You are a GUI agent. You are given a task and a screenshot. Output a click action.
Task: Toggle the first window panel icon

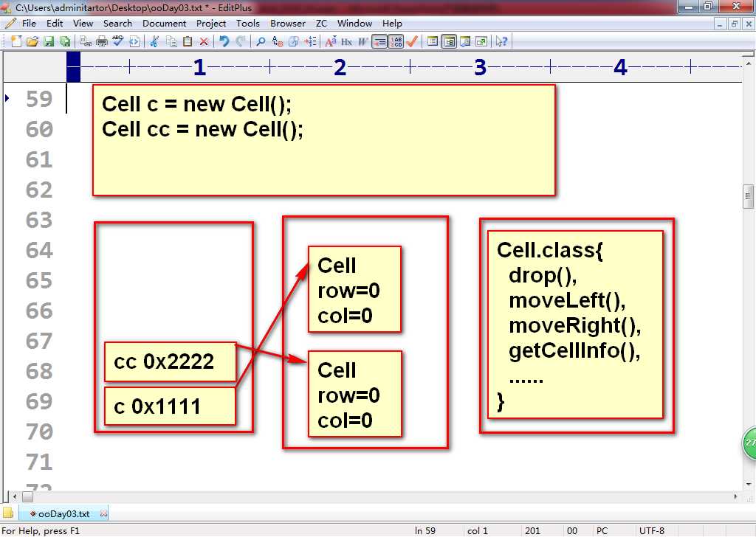[x=433, y=42]
